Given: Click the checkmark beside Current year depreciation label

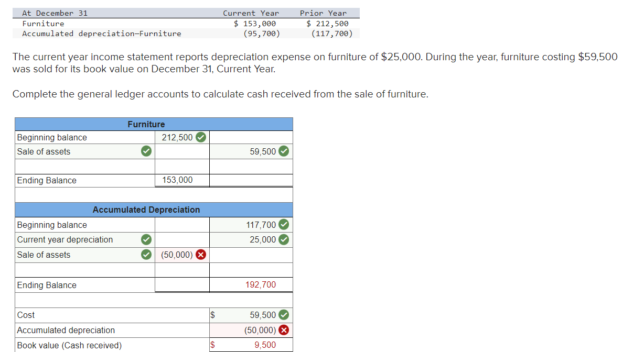Looking at the screenshot, I should tap(146, 239).
